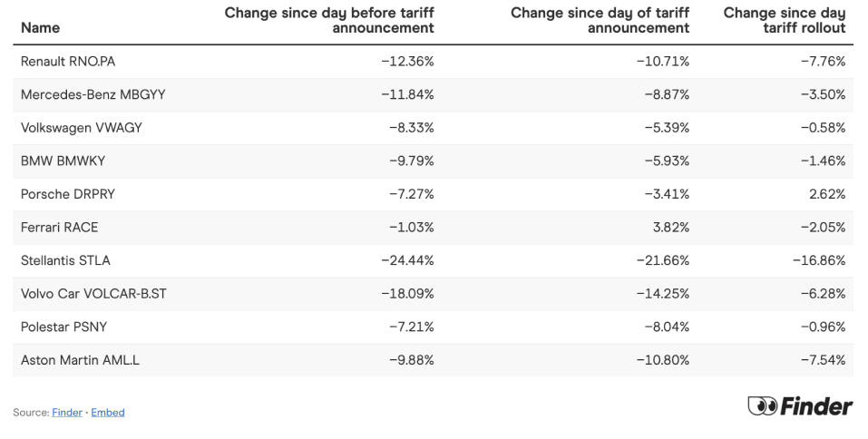The width and height of the screenshot is (868, 439).
Task: Select the Stellantis STLA row name
Action: pyautogui.click(x=65, y=260)
